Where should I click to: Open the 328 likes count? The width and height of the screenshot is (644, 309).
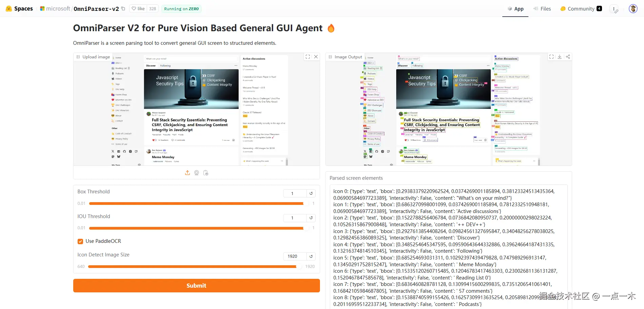pos(153,9)
